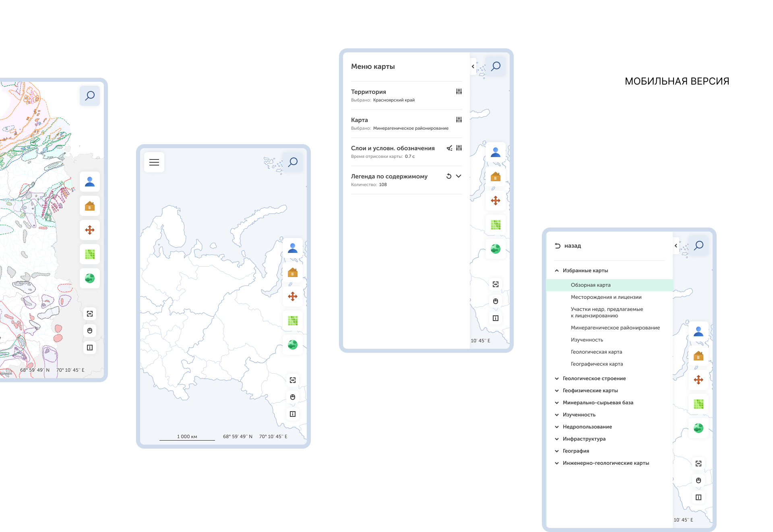Click the blue user profile icon in the hamburger-menu map
Viewport: 773px width, 532px height.
click(293, 248)
